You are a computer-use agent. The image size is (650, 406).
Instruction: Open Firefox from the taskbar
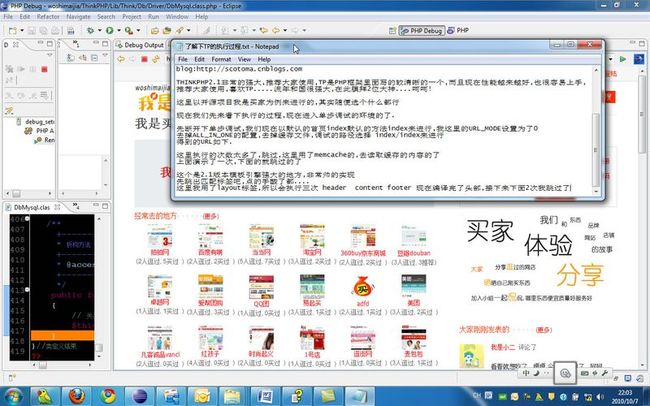tap(77, 396)
